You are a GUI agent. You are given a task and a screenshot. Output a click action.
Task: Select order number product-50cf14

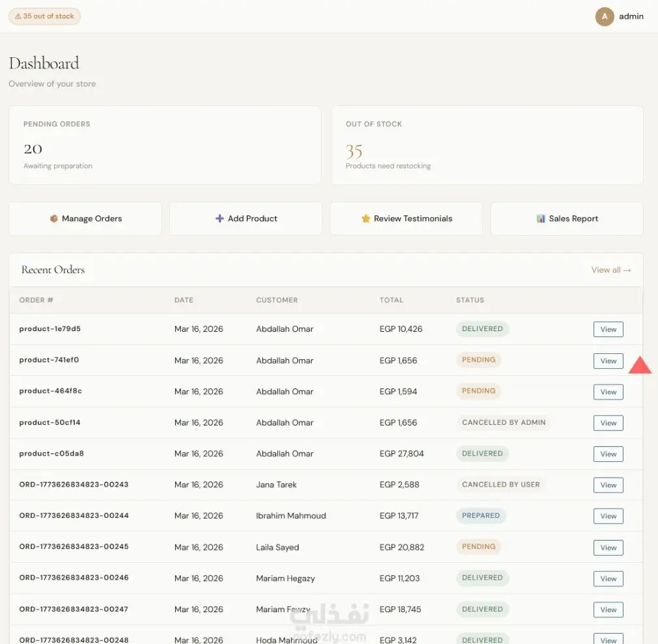(49, 422)
